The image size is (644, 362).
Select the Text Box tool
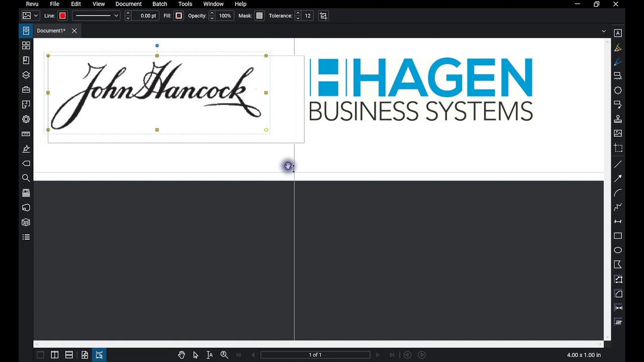(x=618, y=33)
